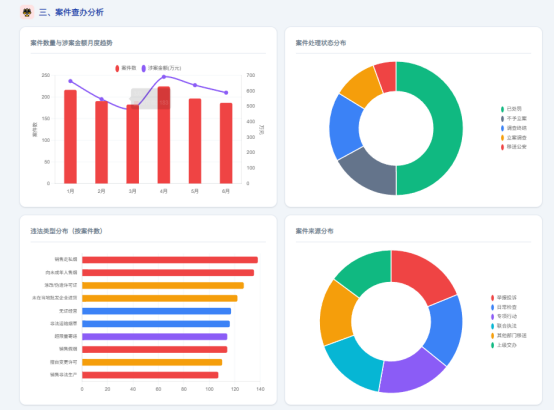Click the purple 超限量零售 bar

coord(155,336)
